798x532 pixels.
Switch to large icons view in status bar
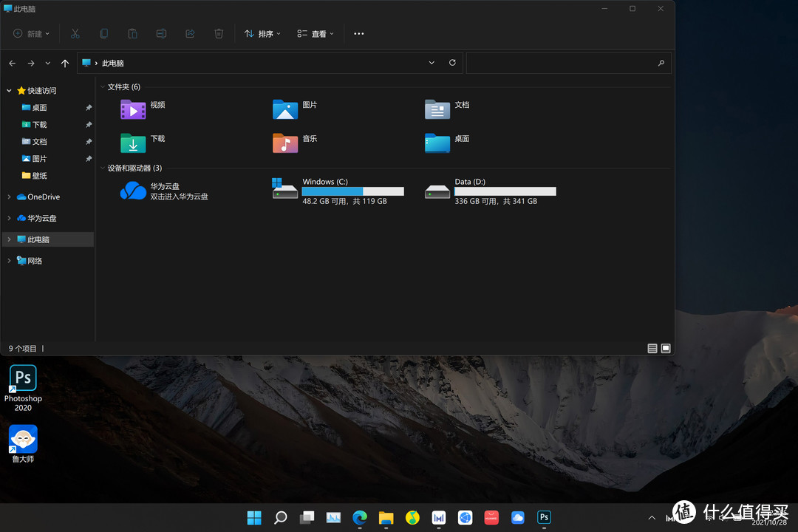pos(666,348)
